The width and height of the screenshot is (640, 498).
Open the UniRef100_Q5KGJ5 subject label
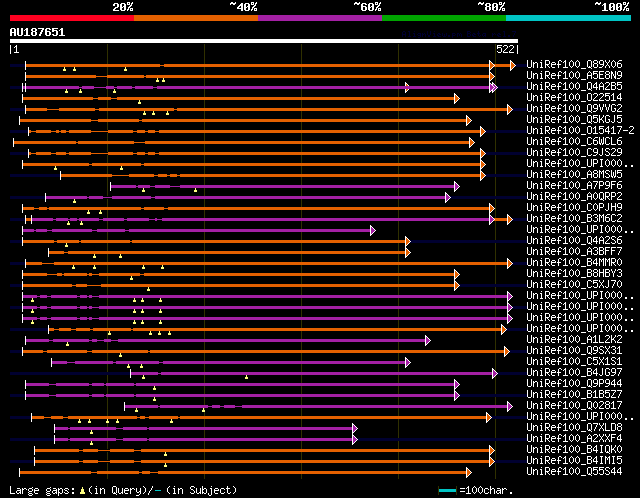[574, 119]
